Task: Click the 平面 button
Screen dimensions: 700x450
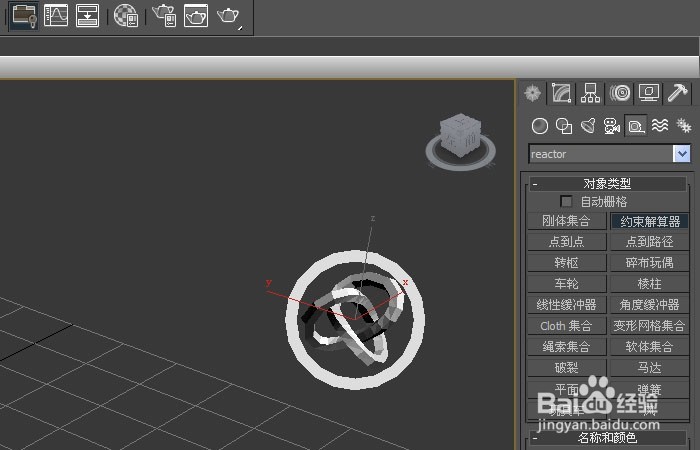Action: tap(567, 389)
